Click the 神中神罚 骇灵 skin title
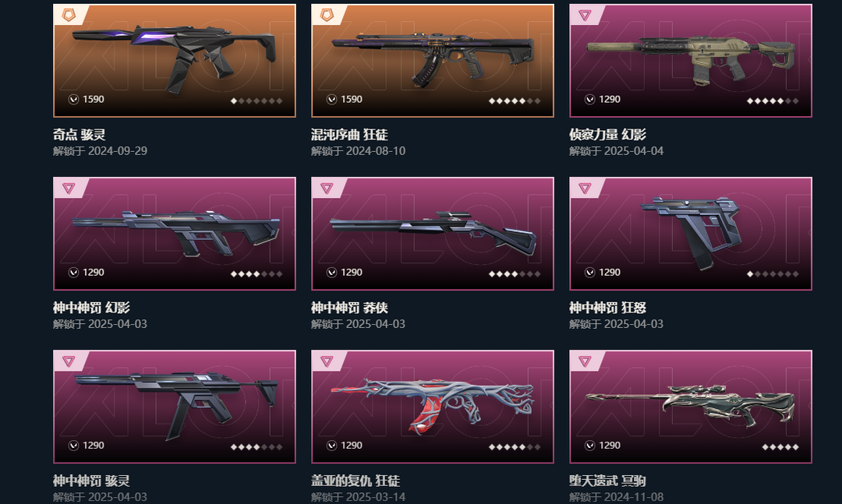Image resolution: width=842 pixels, height=504 pixels. tap(91, 481)
